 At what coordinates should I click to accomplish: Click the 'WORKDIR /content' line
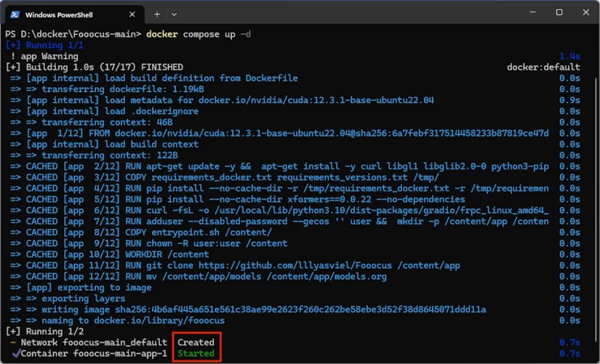click(110, 254)
